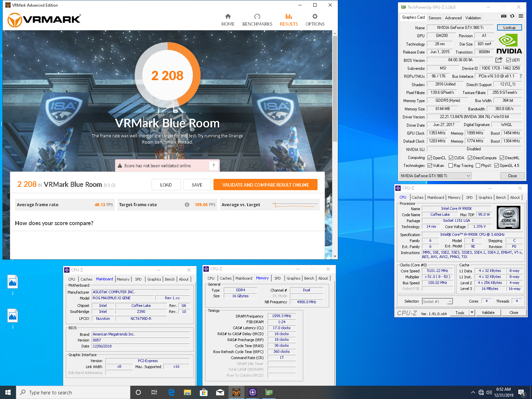The image size is (532, 399).
Task: Open SPD tab in CPU-Z memory window
Action: pyautogui.click(x=278, y=278)
